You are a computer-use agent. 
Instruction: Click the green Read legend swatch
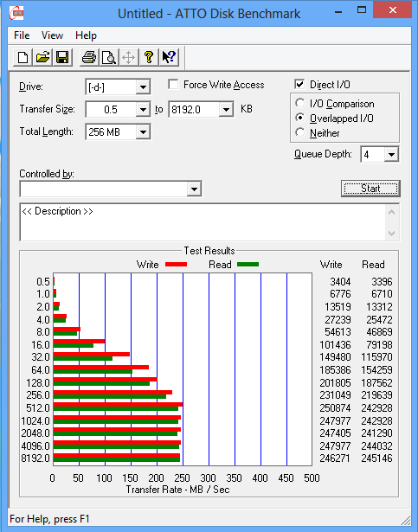pyautogui.click(x=248, y=265)
